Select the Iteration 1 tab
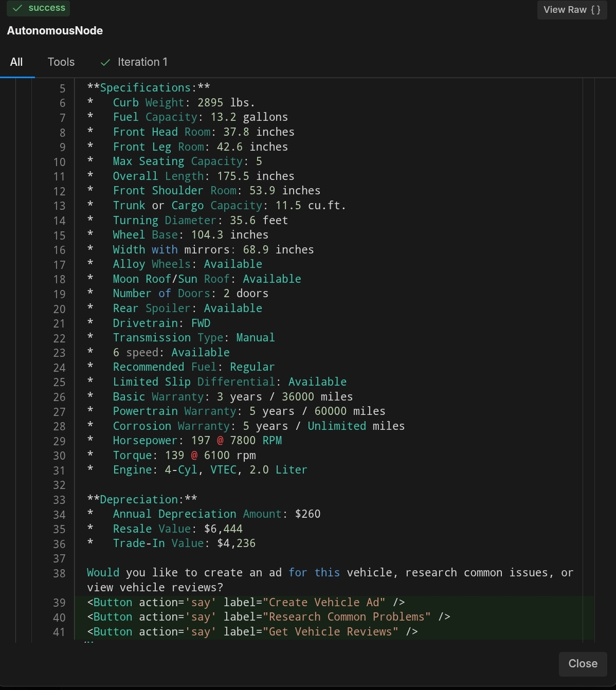This screenshot has height=690, width=616. point(134,62)
